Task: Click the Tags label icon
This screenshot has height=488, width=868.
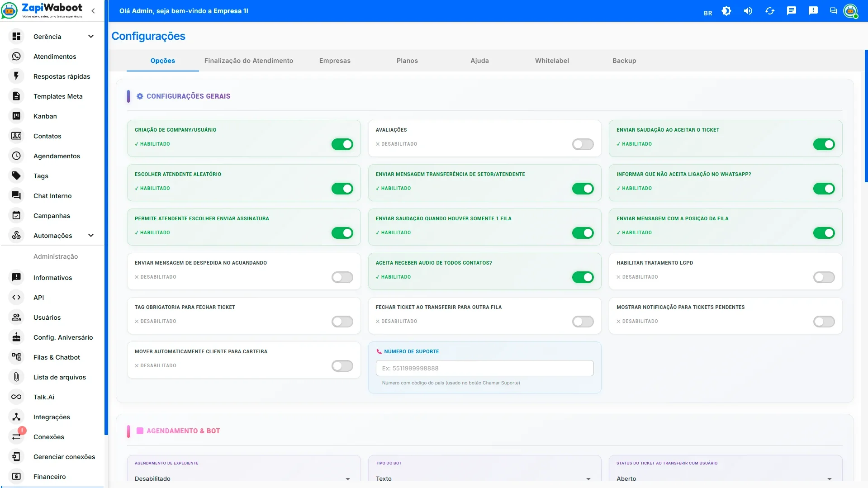Action: [16, 175]
